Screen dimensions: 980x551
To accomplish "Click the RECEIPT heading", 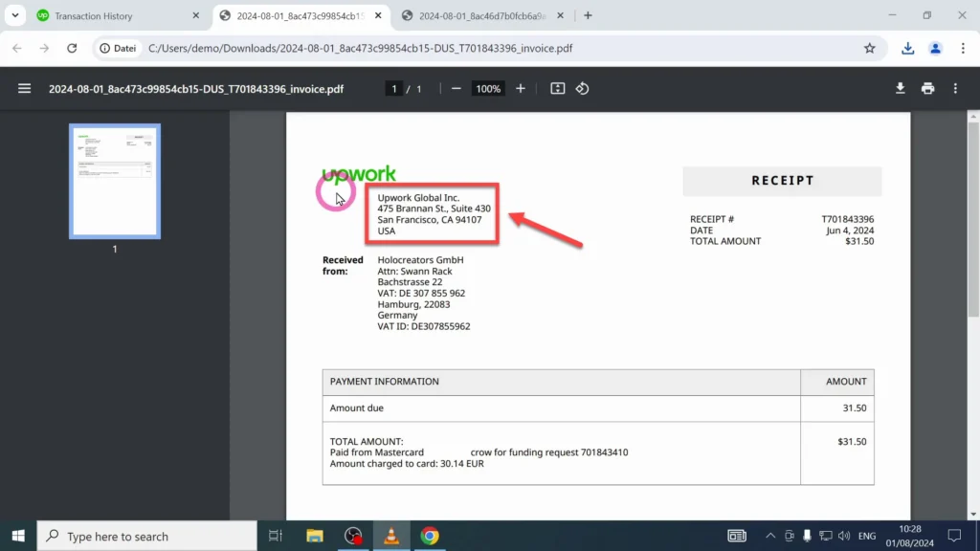I will (x=783, y=181).
